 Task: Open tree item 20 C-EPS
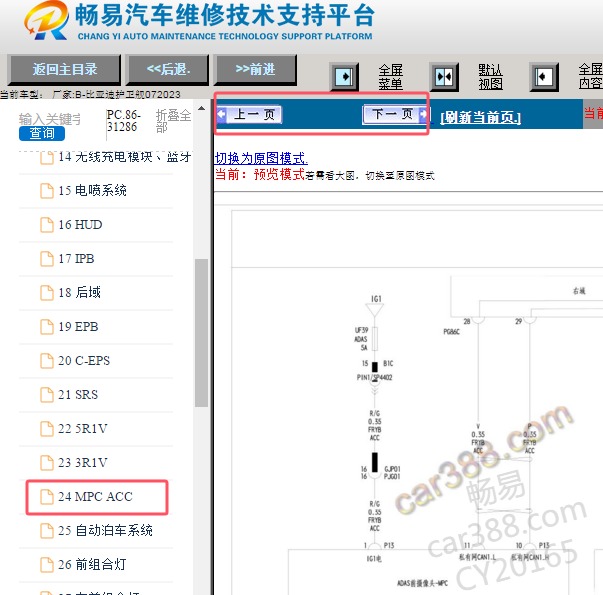84,360
